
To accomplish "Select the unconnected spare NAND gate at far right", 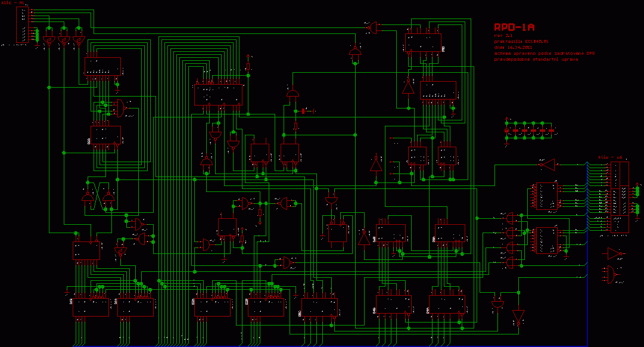I will coord(612,274).
